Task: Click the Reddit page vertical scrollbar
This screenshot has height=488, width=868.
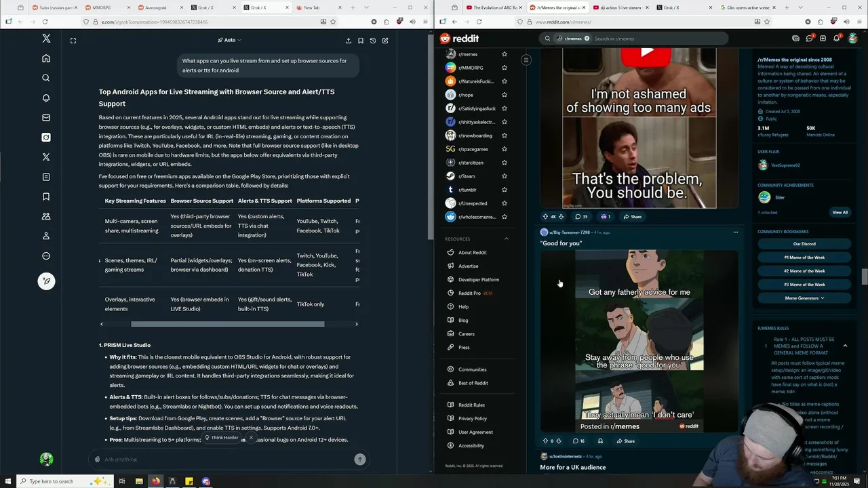Action: click(x=864, y=277)
